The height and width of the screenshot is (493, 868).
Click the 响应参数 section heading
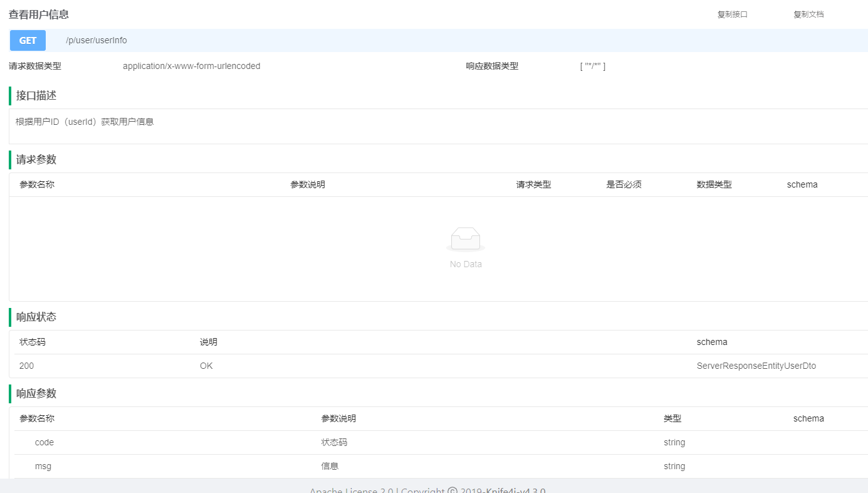(x=36, y=393)
